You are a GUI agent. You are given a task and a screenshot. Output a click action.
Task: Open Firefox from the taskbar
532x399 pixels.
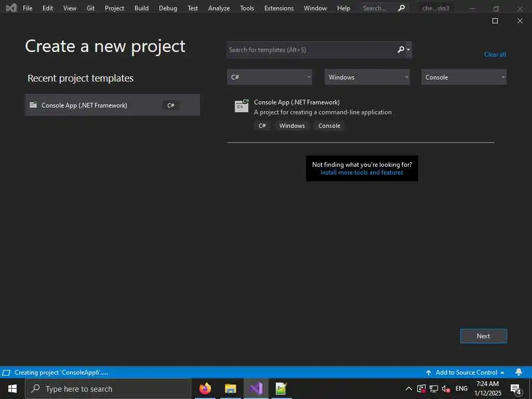pos(205,389)
